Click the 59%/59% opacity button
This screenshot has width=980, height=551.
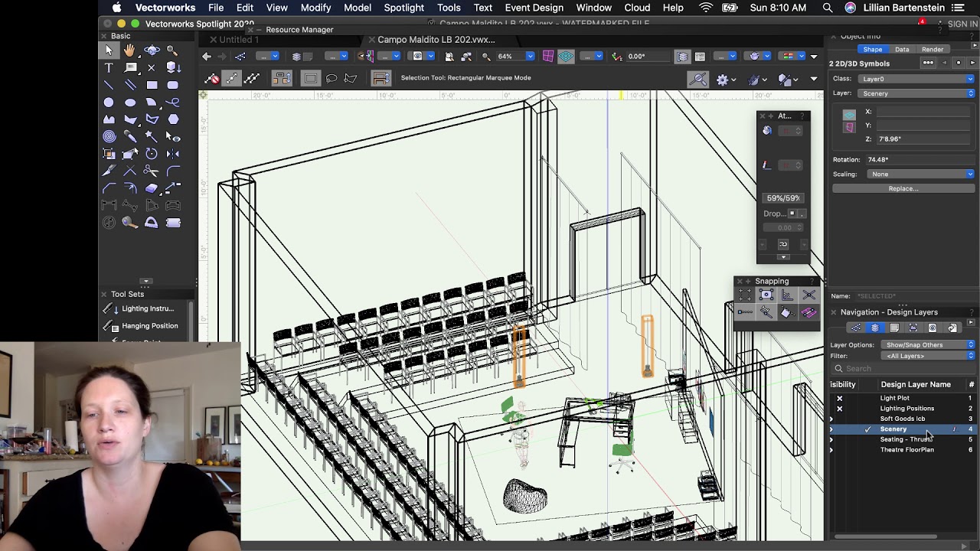tap(782, 198)
